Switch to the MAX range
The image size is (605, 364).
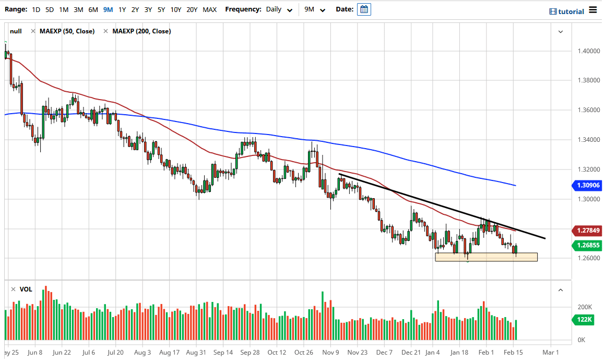click(210, 9)
